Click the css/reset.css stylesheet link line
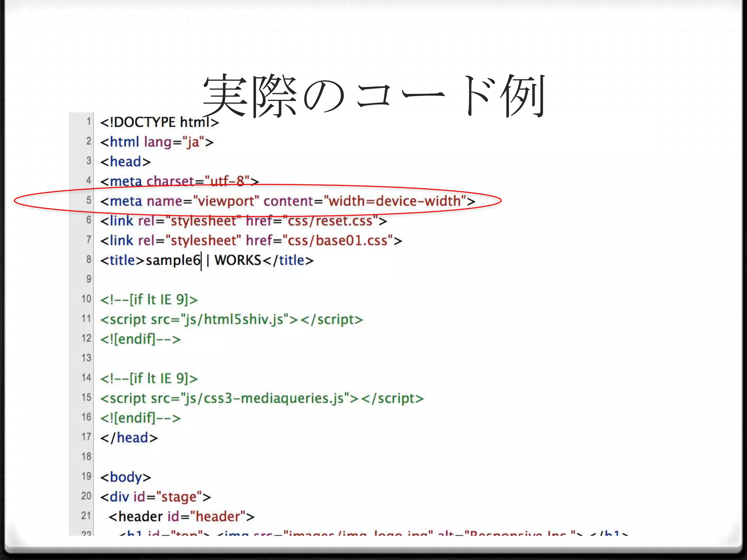 pos(243,221)
